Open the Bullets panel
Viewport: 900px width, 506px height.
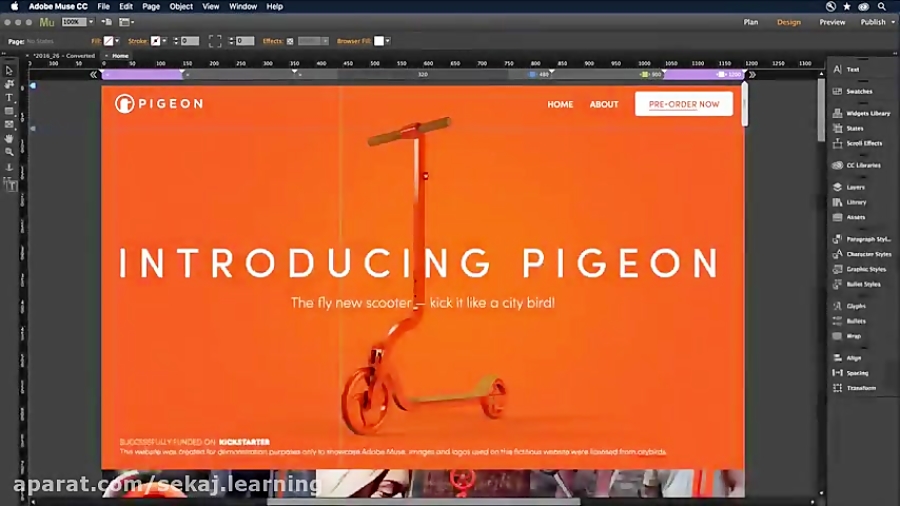click(849, 321)
